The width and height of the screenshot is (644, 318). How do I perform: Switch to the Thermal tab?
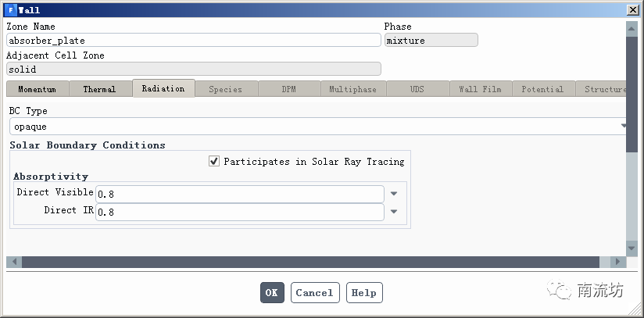99,89
